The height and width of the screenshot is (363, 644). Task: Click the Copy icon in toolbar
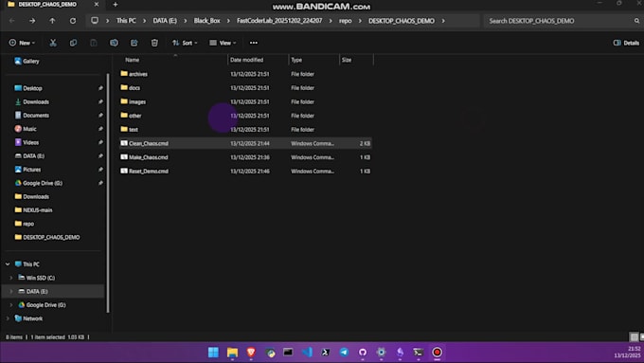(73, 43)
